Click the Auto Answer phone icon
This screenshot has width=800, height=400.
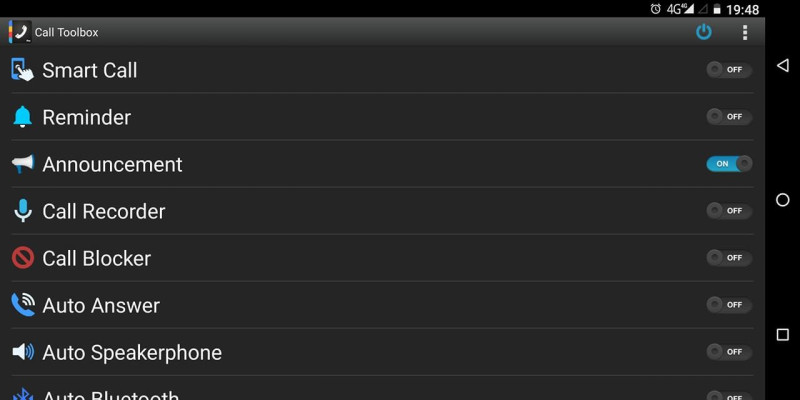pyautogui.click(x=23, y=305)
